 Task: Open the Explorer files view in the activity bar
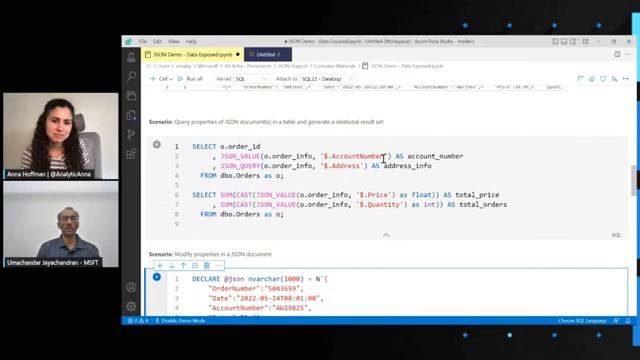tap(131, 115)
